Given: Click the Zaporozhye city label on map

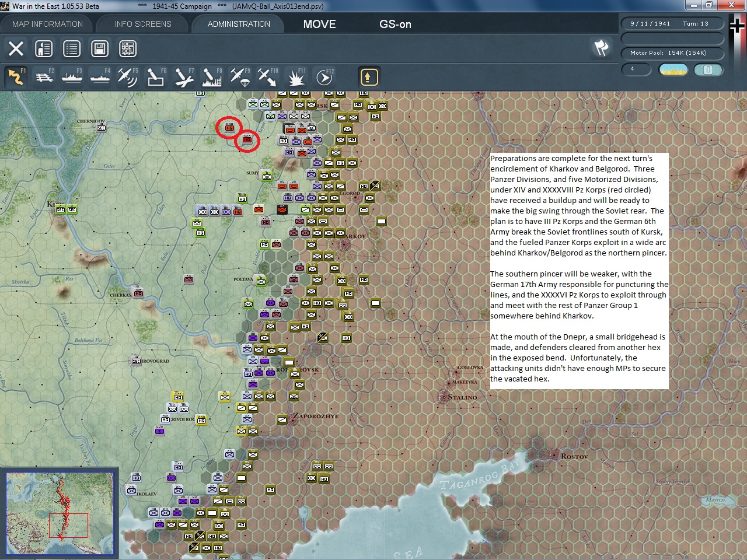Looking at the screenshot, I should click(315, 416).
